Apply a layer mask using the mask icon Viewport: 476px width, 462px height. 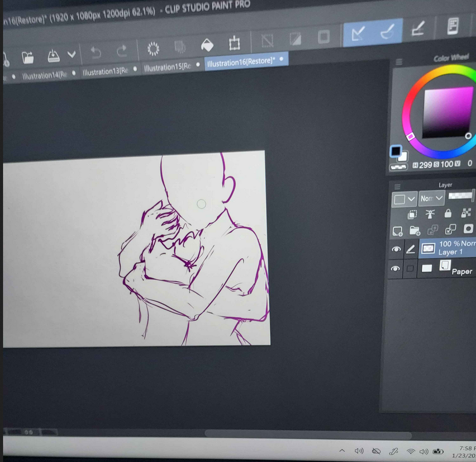click(468, 229)
